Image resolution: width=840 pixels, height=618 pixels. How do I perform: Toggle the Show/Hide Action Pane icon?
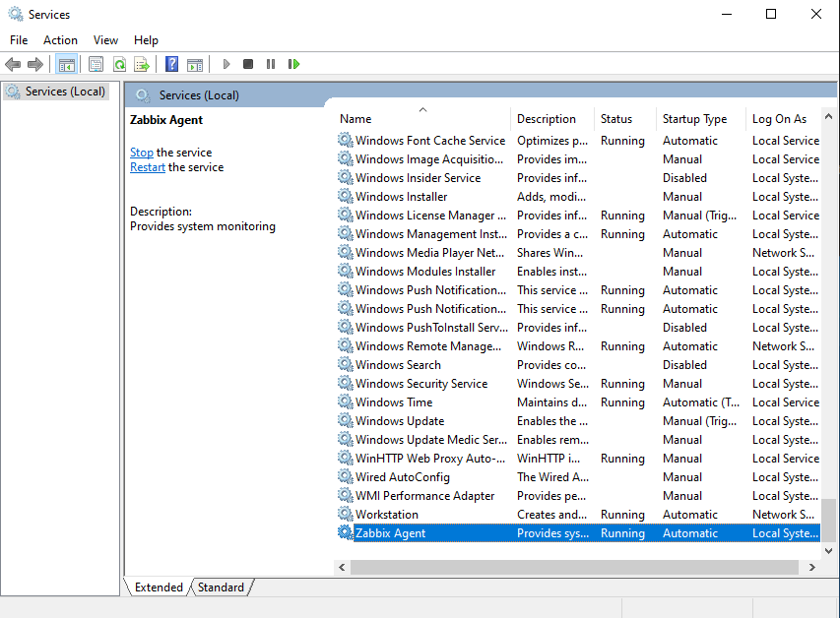click(195, 64)
